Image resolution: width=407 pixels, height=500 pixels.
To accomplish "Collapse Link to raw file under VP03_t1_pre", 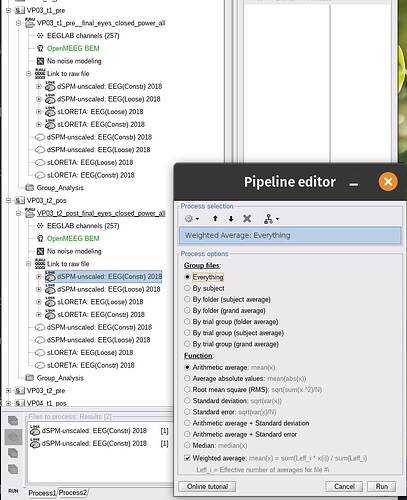I will click(29, 74).
